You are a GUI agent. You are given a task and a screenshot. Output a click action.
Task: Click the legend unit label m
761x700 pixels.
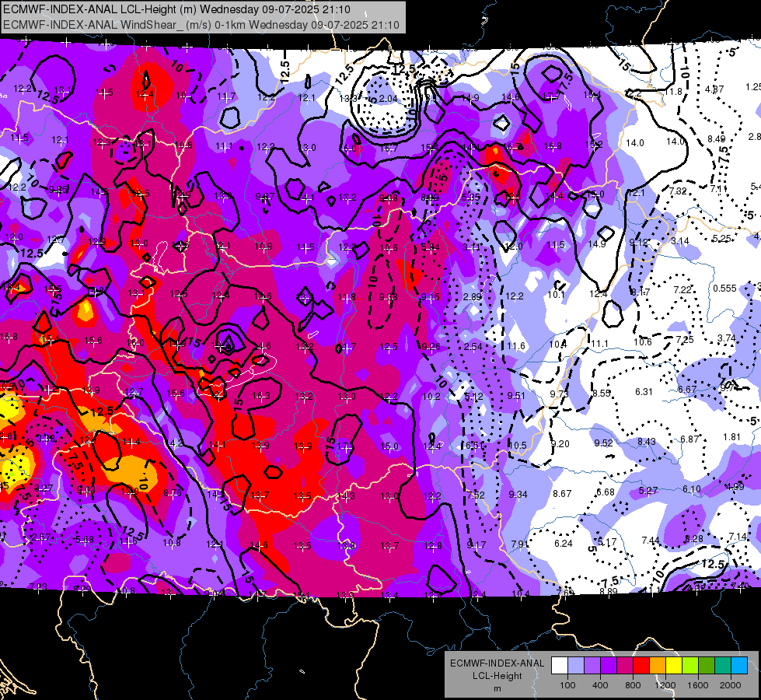(x=497, y=689)
